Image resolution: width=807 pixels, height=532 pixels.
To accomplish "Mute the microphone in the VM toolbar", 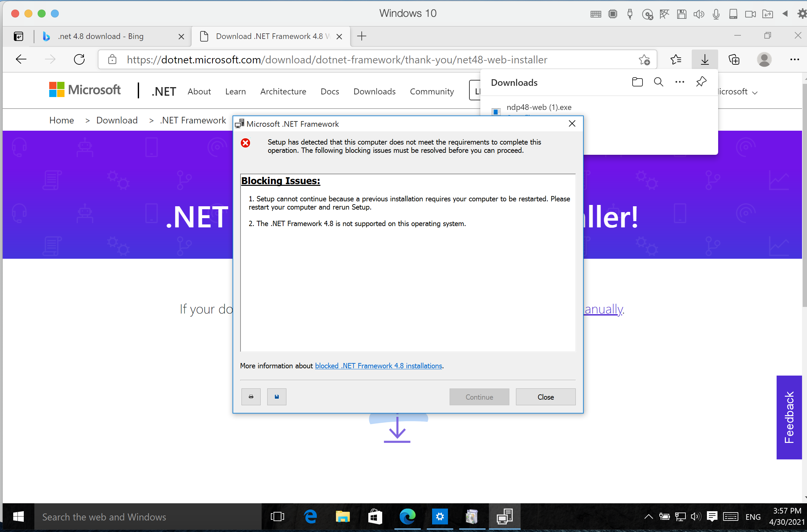I will 716,14.
